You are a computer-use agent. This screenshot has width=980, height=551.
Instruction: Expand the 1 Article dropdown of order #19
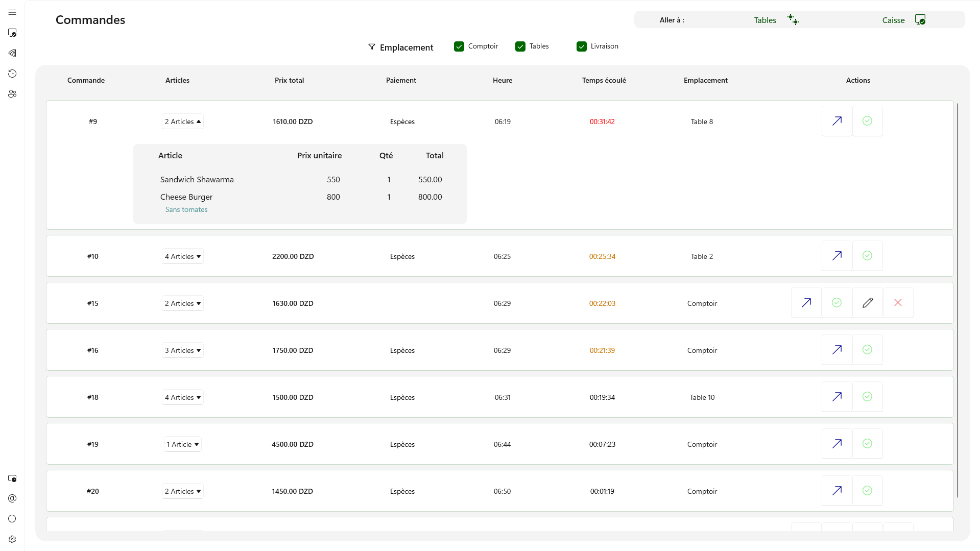(x=183, y=444)
